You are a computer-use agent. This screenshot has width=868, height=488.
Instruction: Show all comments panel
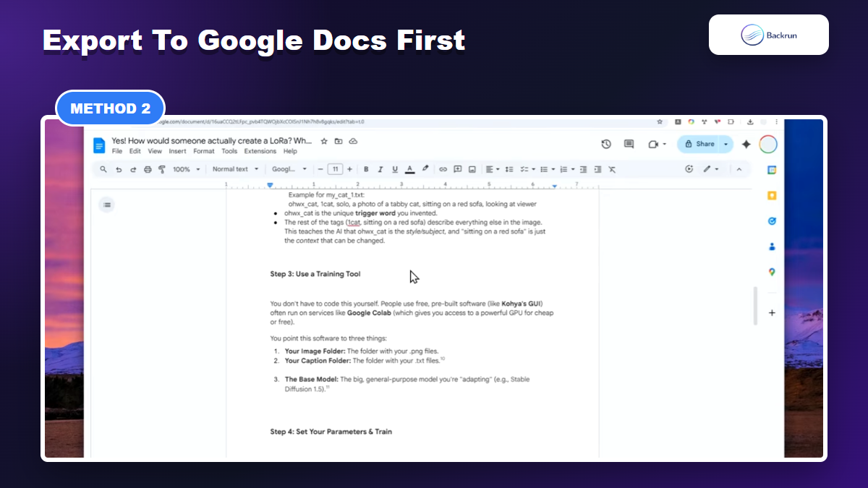(629, 144)
